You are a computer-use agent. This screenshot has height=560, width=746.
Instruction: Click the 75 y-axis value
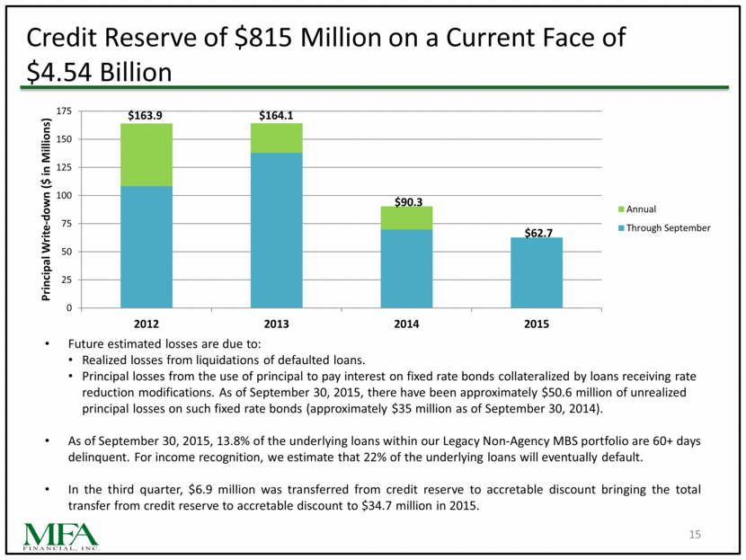click(67, 224)
